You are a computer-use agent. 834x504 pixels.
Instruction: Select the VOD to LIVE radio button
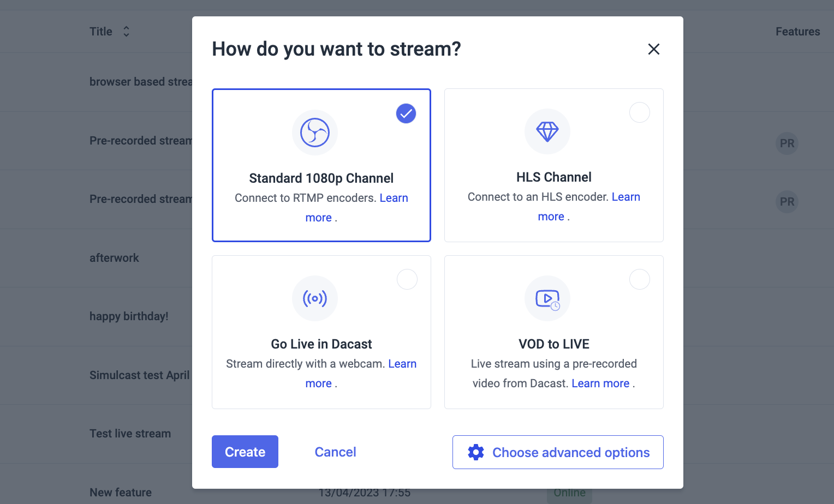640,279
